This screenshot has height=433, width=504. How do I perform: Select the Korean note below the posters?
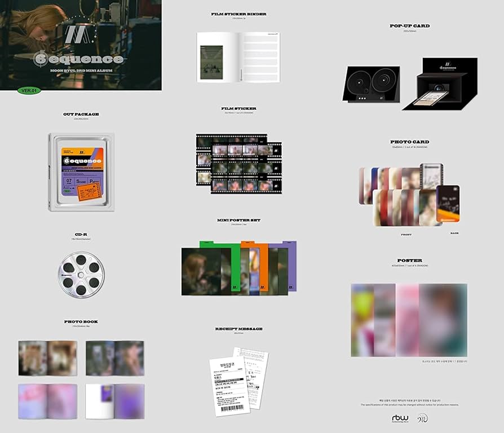coord(445,361)
